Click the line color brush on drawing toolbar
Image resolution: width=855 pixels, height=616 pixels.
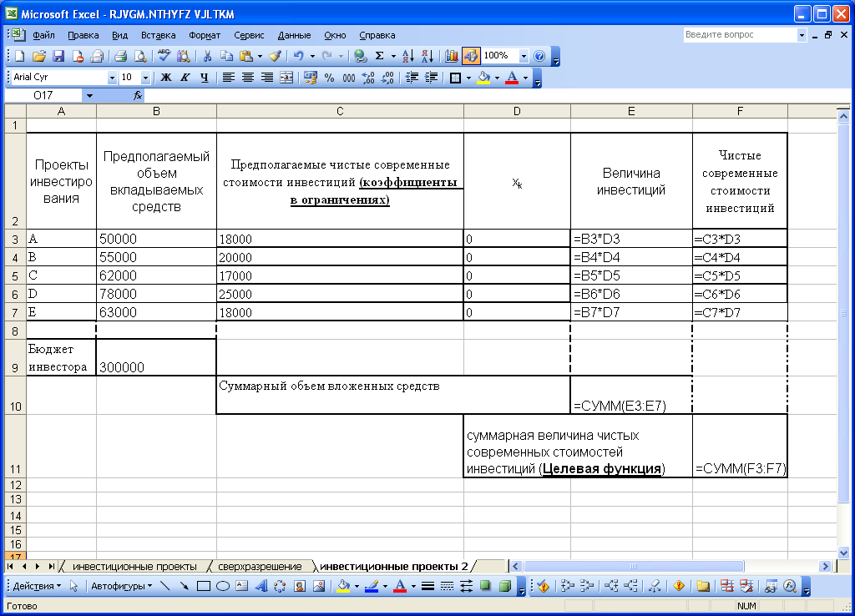pyautogui.click(x=372, y=586)
